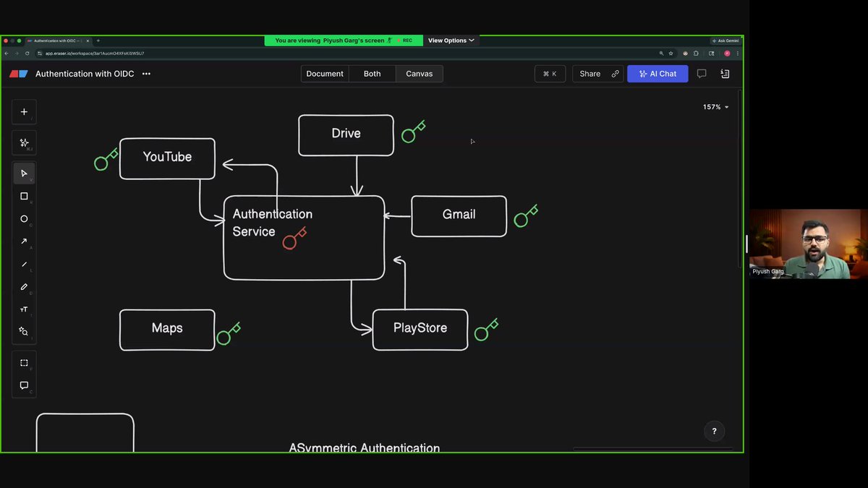Switch to the Document view tab
Viewport: 868px width, 488px height.
324,73
